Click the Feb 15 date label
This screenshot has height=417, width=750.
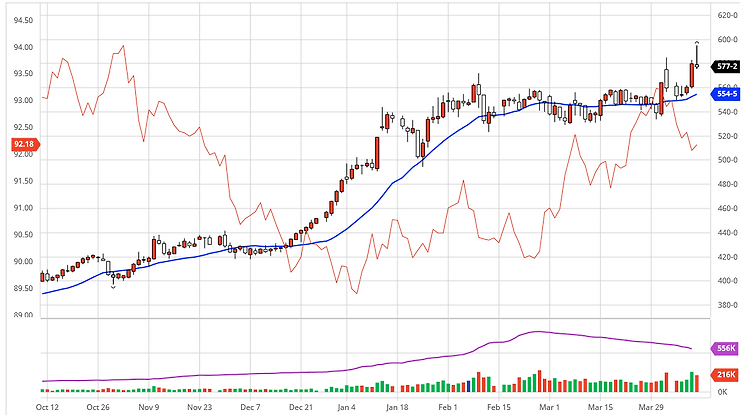pos(499,407)
